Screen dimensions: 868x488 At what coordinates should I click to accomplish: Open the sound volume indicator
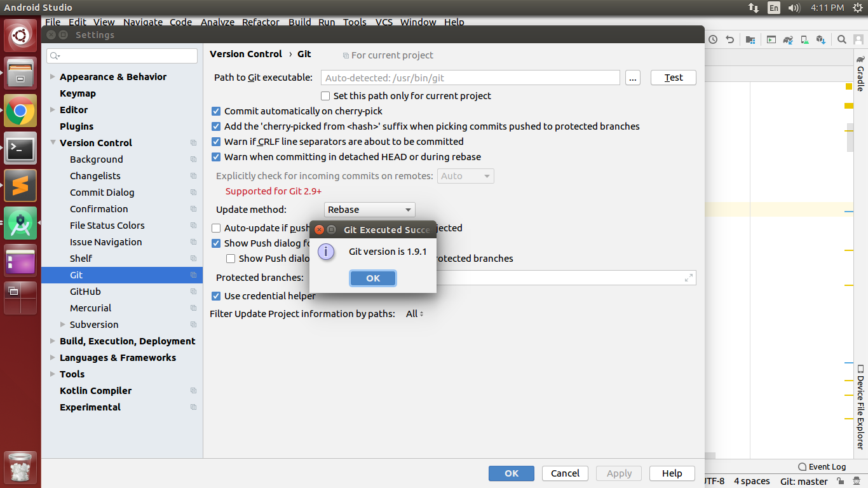[x=794, y=8]
